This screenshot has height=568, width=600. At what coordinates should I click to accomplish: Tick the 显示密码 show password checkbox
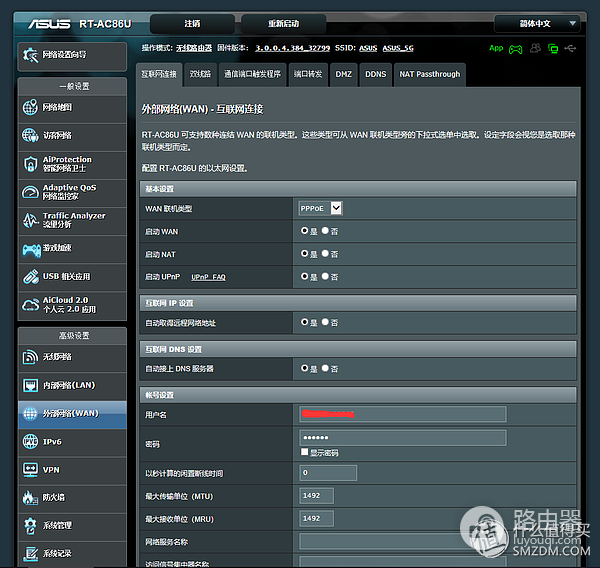pyautogui.click(x=304, y=453)
